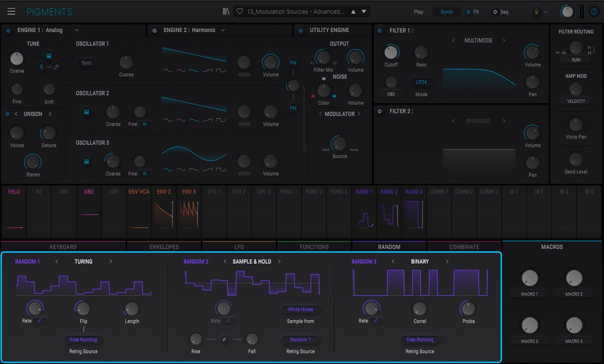Toggle Filter 2 power button
Screen dimensions: 604x364
[380, 111]
